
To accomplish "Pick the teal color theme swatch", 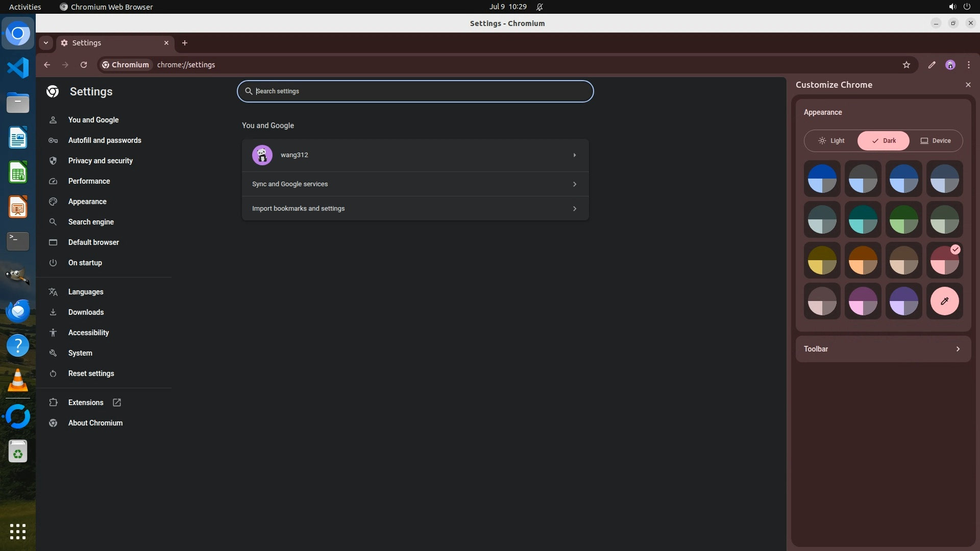I will [863, 220].
